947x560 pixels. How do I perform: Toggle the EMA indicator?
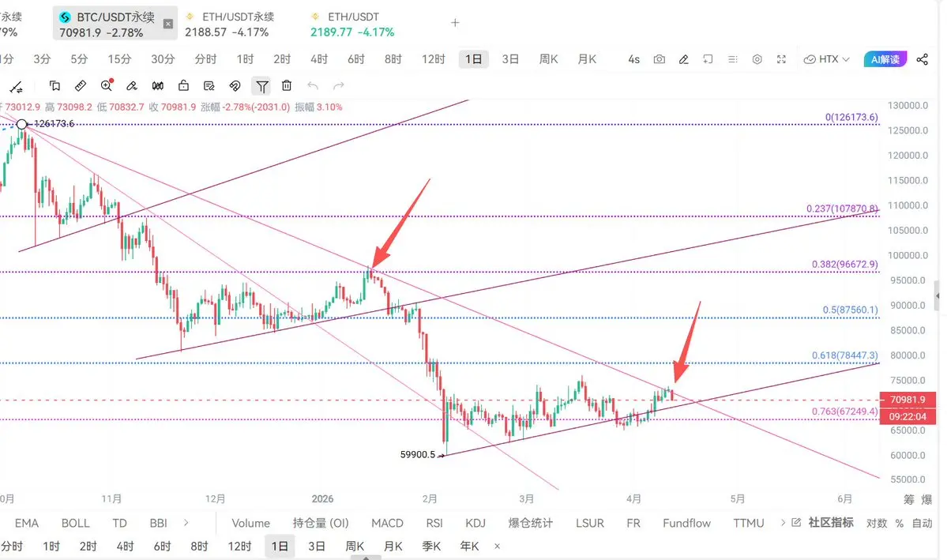(x=27, y=523)
